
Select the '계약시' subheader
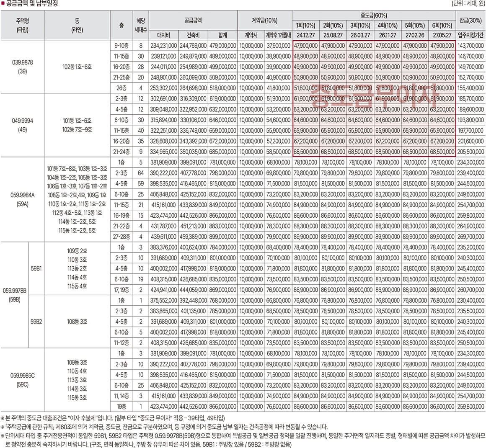tap(251, 35)
